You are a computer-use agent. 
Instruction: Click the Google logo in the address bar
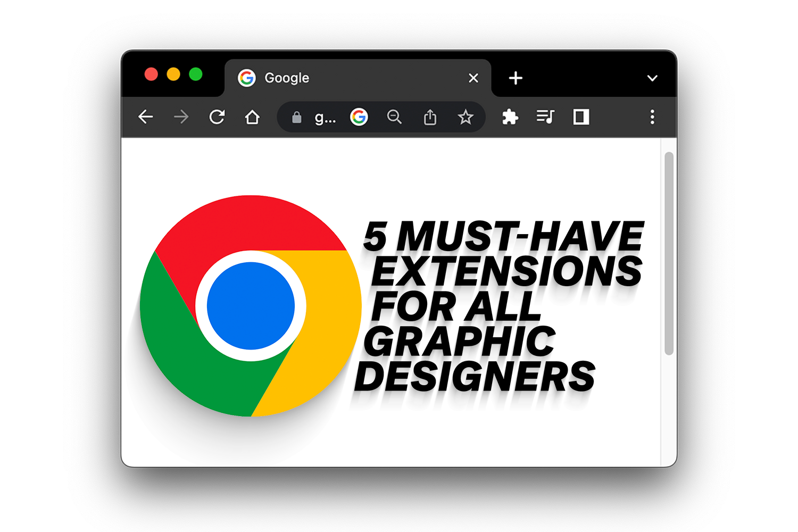pyautogui.click(x=360, y=117)
